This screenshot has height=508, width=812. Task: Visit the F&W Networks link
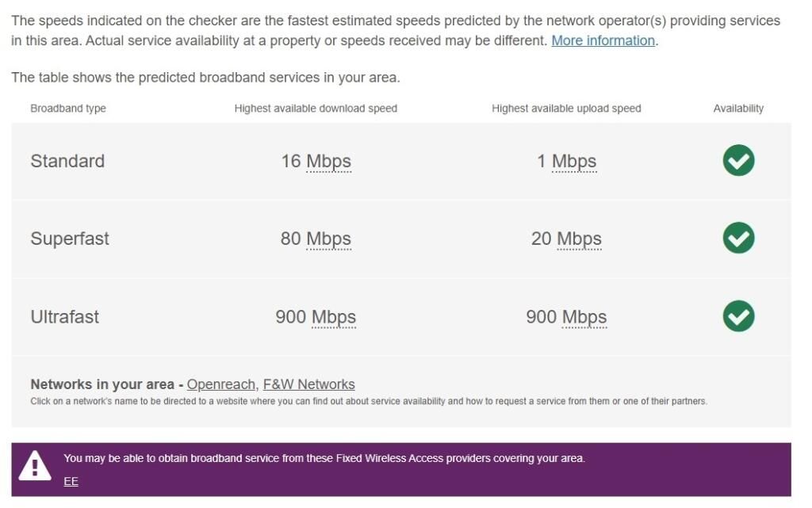pyautogui.click(x=308, y=384)
